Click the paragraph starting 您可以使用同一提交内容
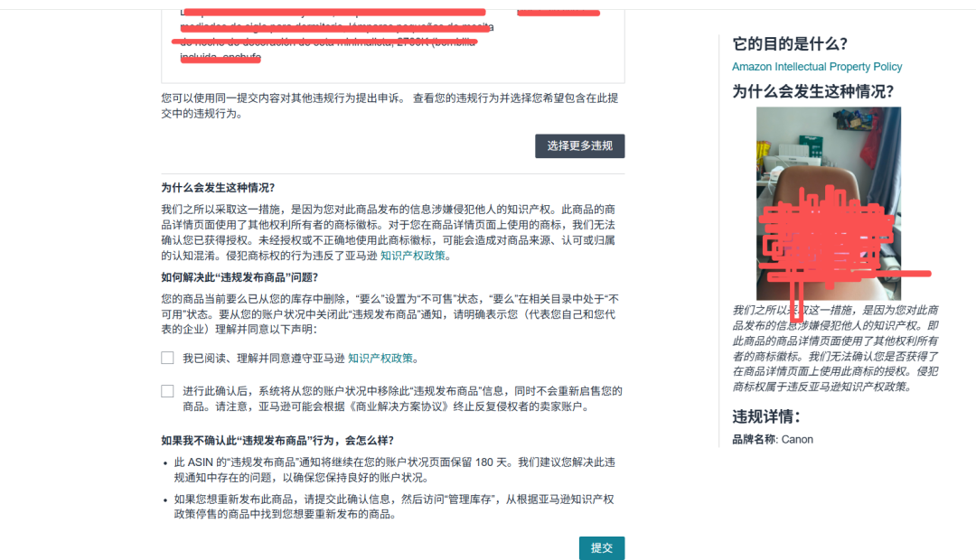Image resolution: width=976 pixels, height=560 pixels. click(390, 106)
